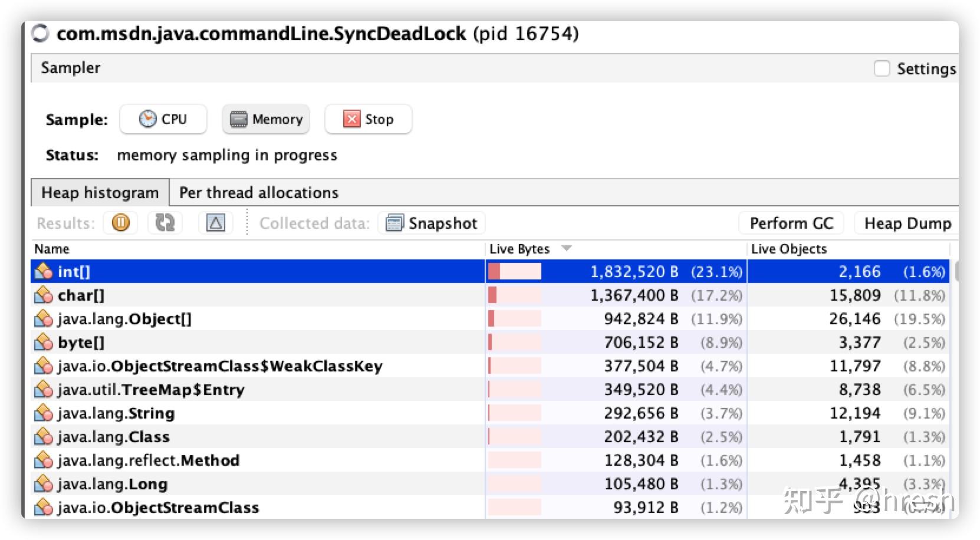980x540 pixels.
Task: Click the Snapshot icon button
Action: tap(394, 223)
